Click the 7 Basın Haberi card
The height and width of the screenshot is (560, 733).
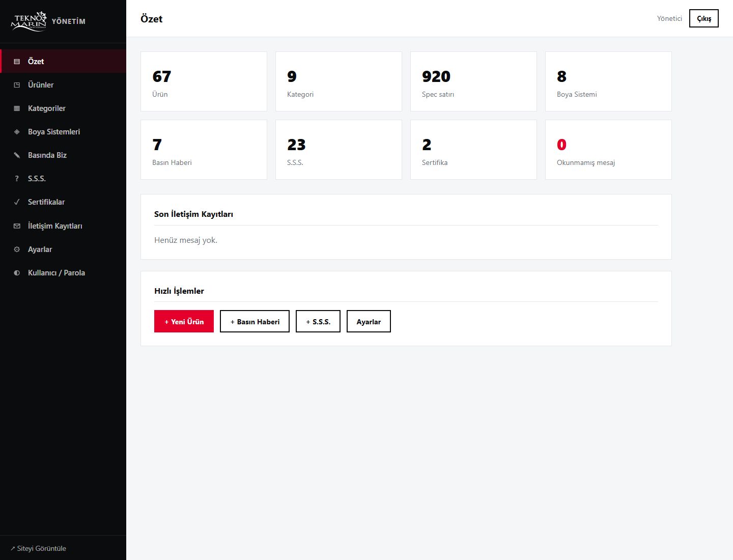pyautogui.click(x=204, y=150)
